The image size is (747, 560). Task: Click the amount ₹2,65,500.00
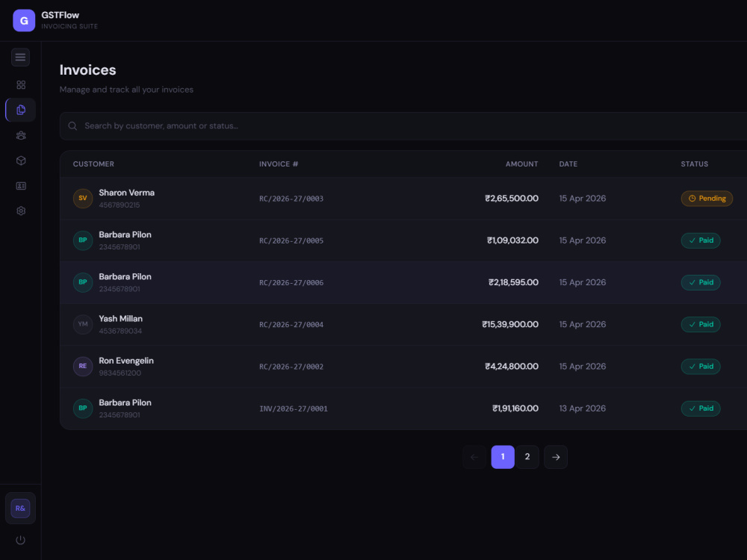(512, 199)
